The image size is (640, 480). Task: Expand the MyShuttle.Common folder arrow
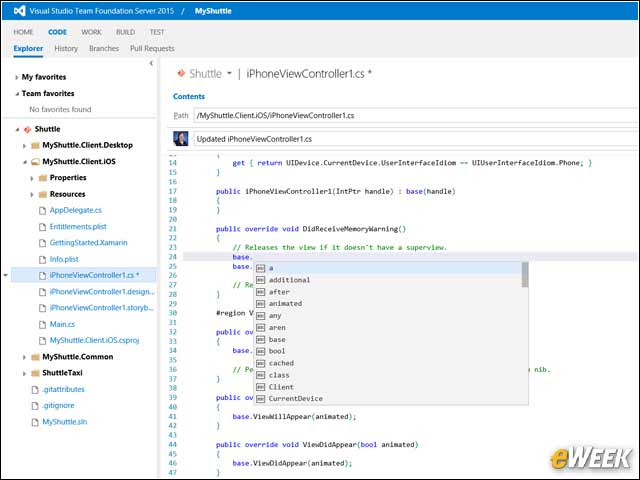coord(24,358)
